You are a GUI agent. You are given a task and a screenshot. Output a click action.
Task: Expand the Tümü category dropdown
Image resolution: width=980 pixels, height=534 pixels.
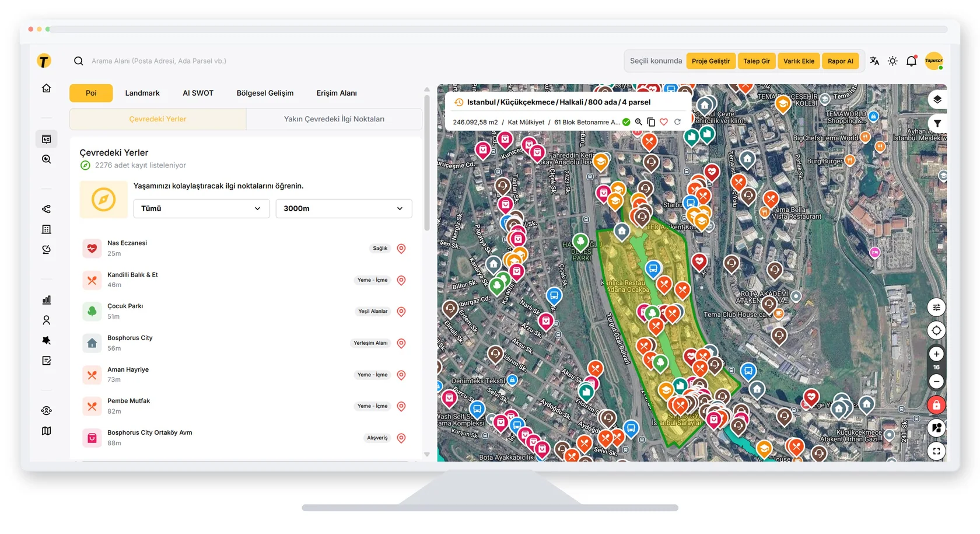click(x=201, y=208)
